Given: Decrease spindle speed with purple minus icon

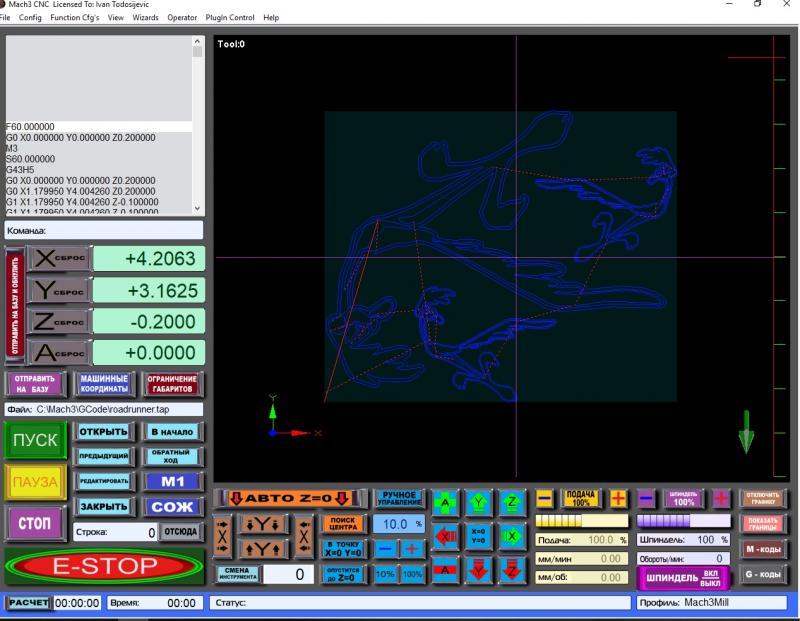Looking at the screenshot, I should tap(646, 498).
